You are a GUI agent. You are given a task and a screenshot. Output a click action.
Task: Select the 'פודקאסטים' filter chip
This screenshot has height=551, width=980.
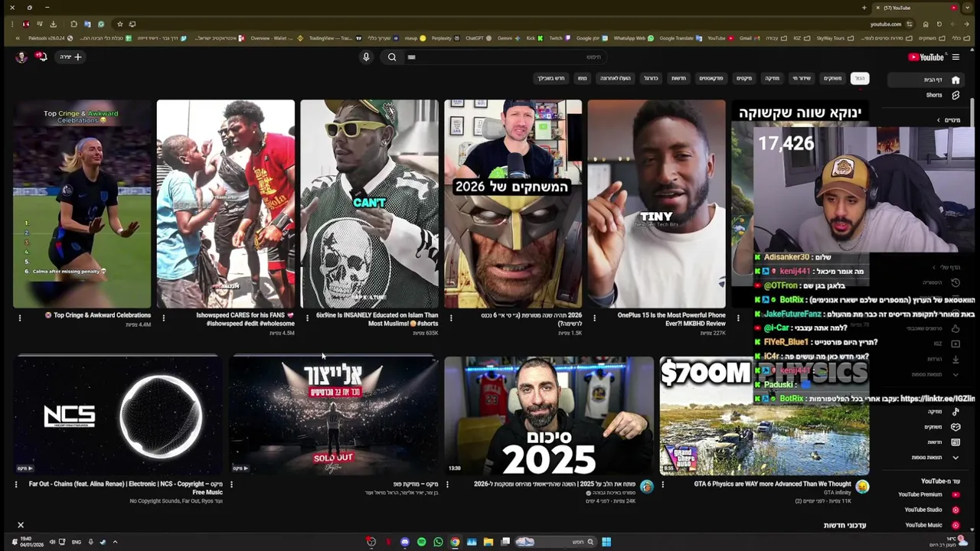(710, 78)
